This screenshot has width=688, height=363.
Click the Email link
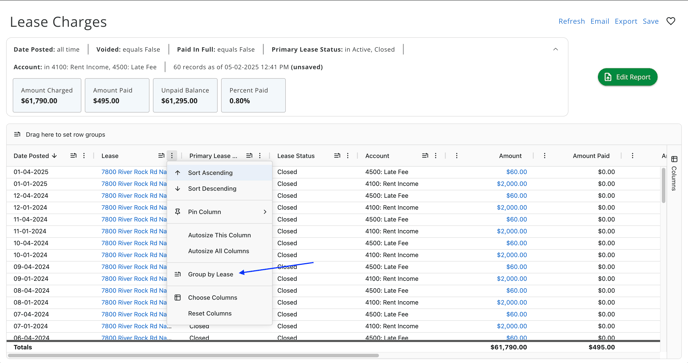599,21
